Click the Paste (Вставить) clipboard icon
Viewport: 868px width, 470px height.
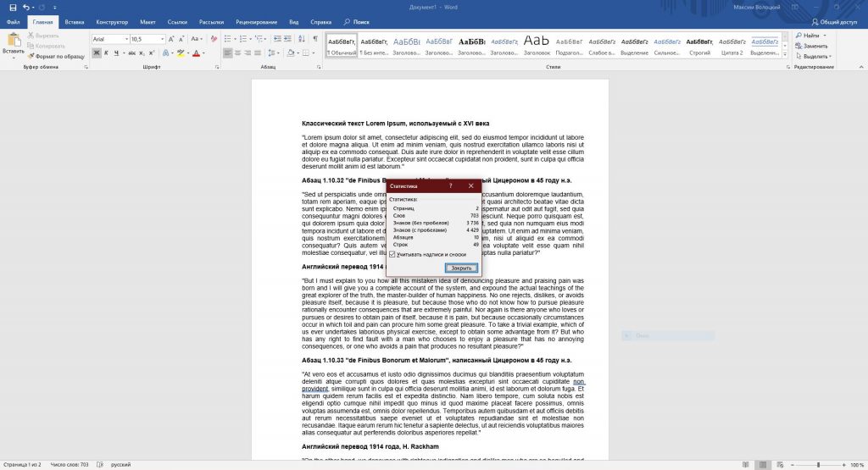(x=14, y=41)
